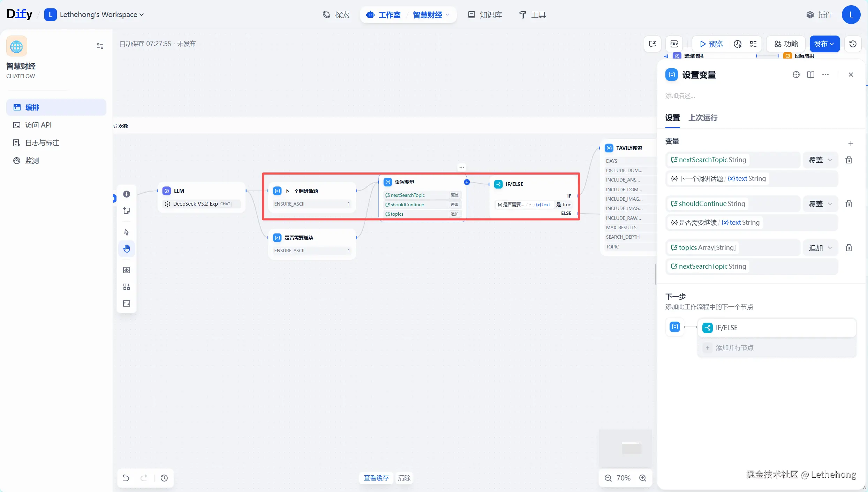Click the add note icon
868x492 pixels.
(x=127, y=211)
